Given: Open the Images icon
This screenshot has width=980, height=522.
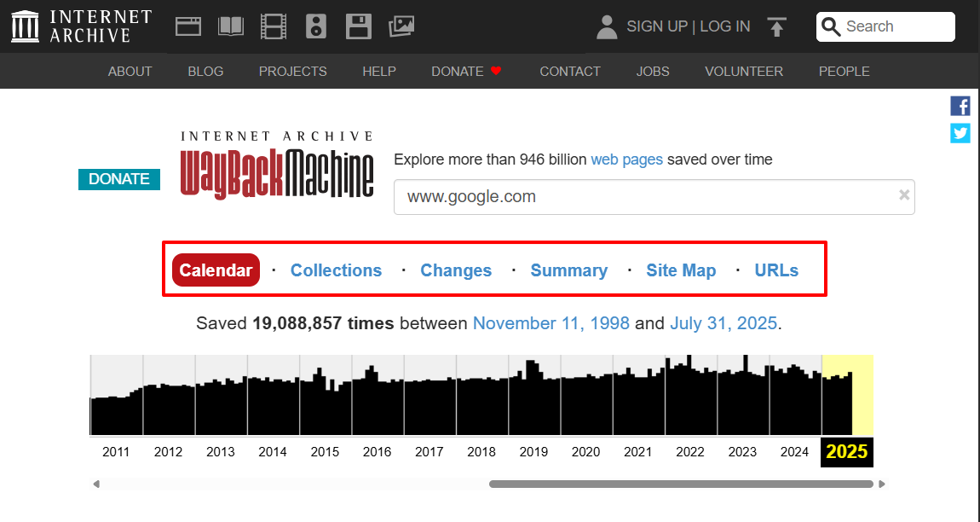Looking at the screenshot, I should [x=401, y=26].
